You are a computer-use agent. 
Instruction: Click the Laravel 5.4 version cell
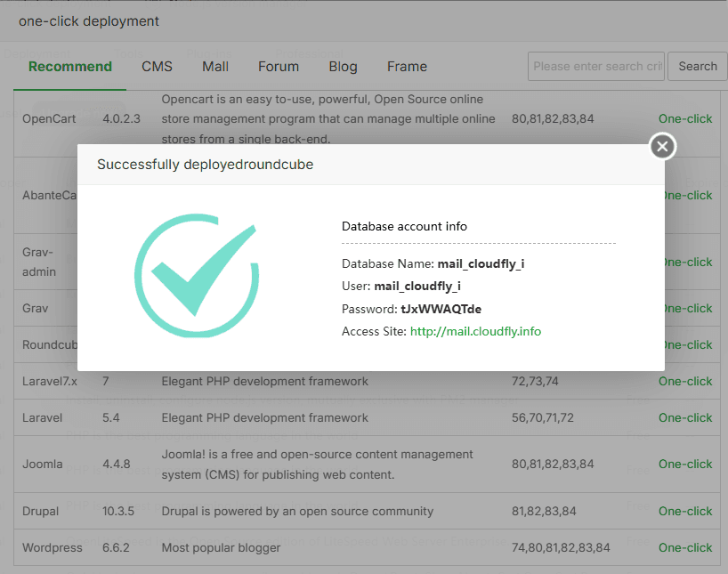[x=111, y=418]
